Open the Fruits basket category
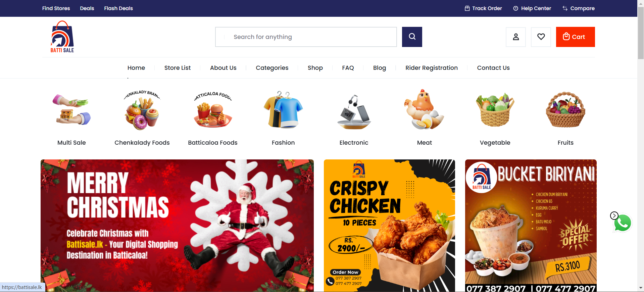644x292 pixels. tap(565, 110)
